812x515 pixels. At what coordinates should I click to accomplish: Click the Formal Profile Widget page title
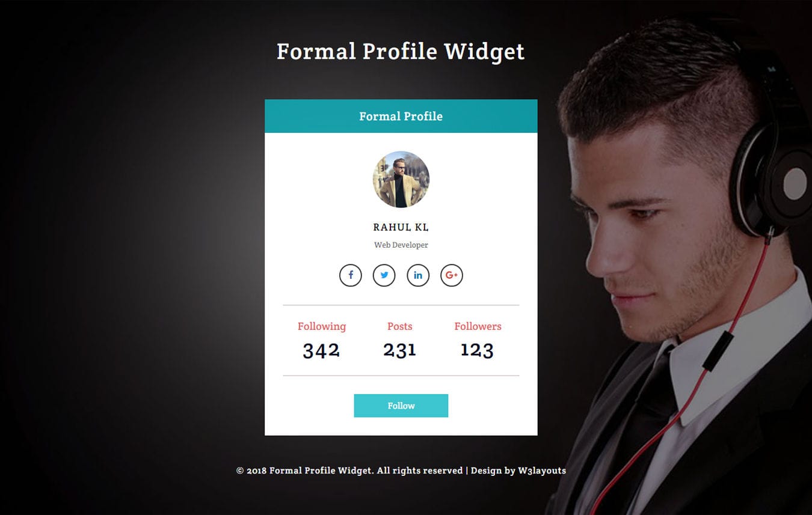(401, 52)
